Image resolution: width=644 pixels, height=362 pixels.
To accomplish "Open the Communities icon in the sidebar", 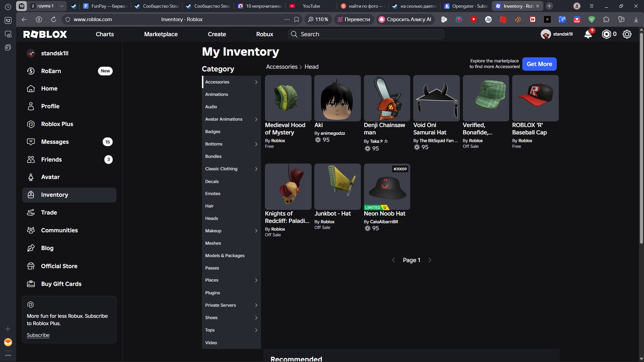I will (31, 230).
